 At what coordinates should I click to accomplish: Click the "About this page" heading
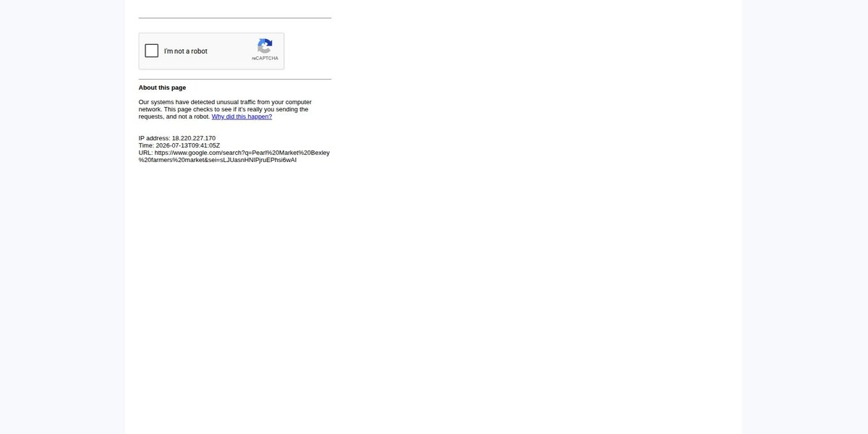(162, 88)
